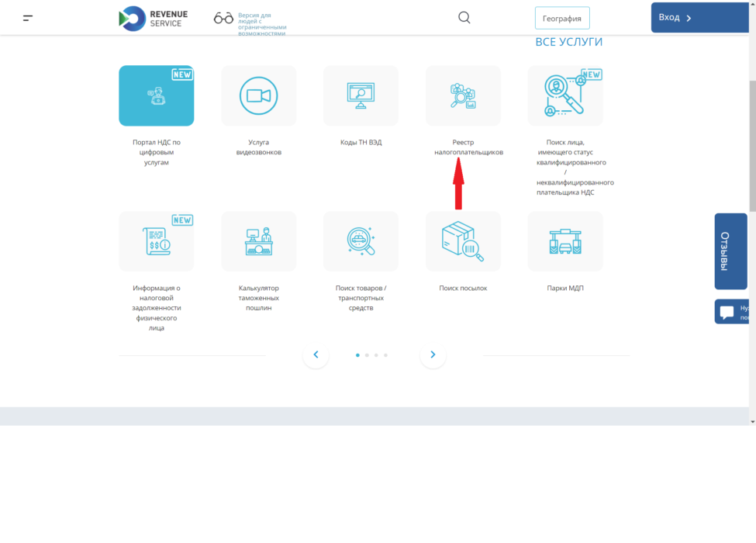Select the second carousel pagination dot

pyautogui.click(x=367, y=355)
